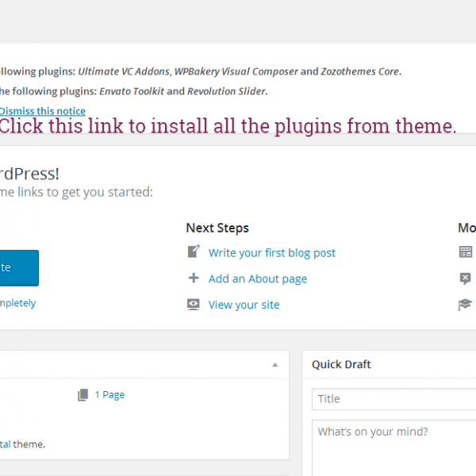Click the edit icon beside Write your first blog post
Viewport: 476px width, 476px height.
click(193, 252)
